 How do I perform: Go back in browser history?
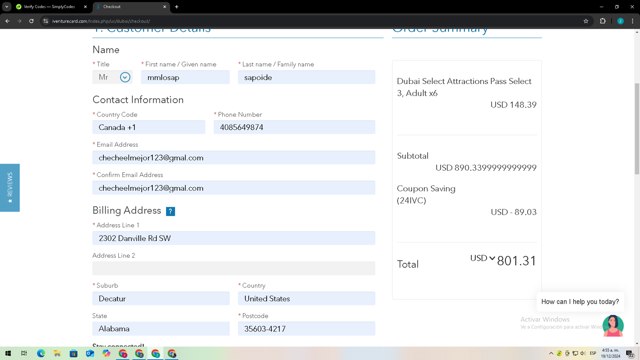coord(7,21)
